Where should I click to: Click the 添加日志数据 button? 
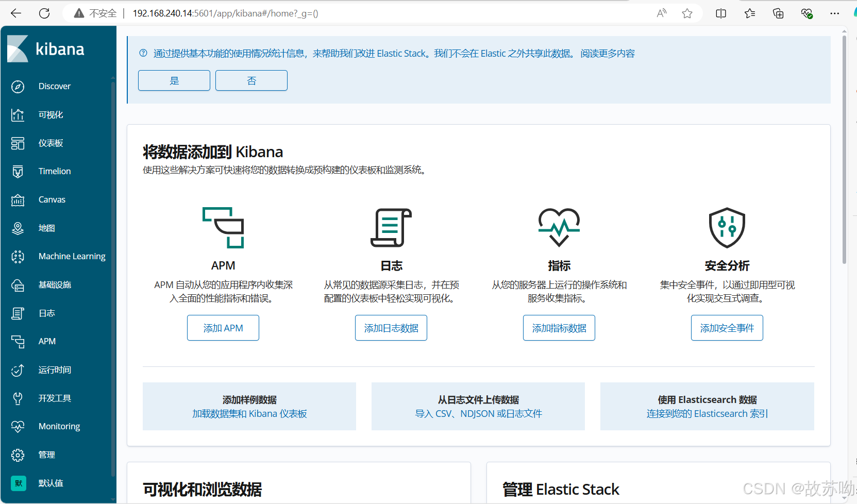391,328
